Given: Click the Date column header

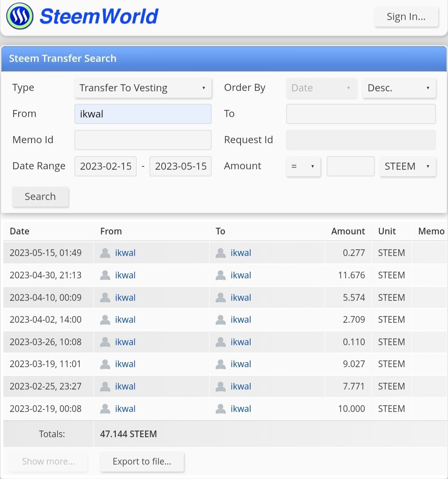Looking at the screenshot, I should pyautogui.click(x=19, y=231).
